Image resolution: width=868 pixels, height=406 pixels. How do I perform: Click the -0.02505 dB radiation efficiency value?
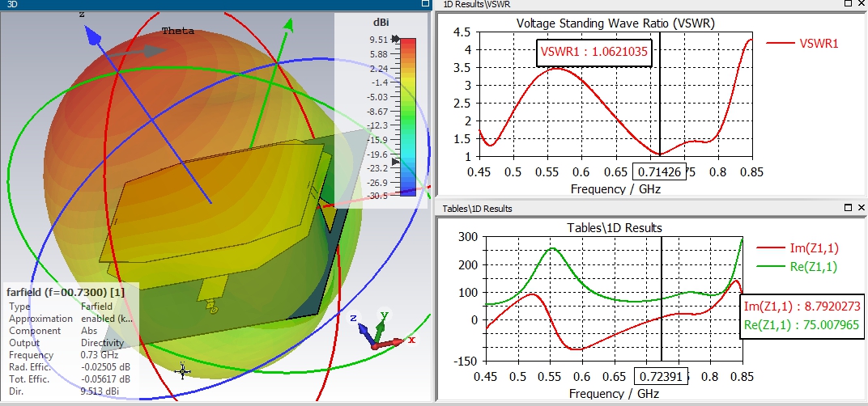click(x=105, y=367)
